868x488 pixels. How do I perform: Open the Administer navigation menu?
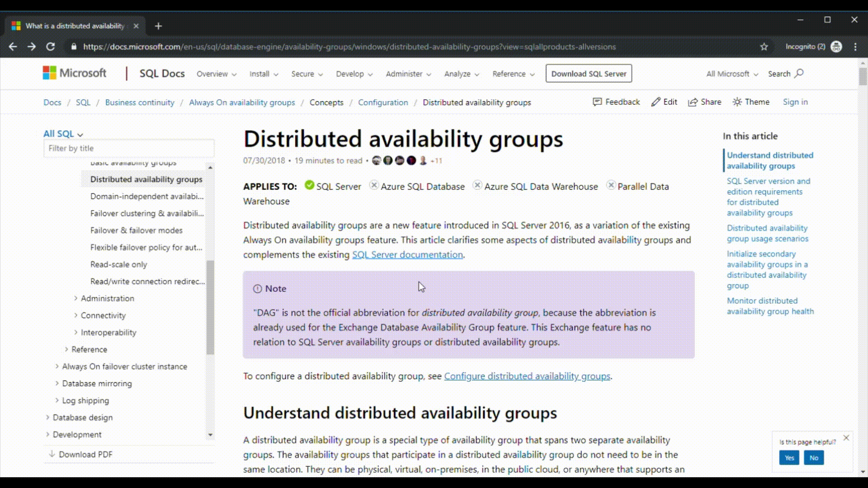pos(408,73)
